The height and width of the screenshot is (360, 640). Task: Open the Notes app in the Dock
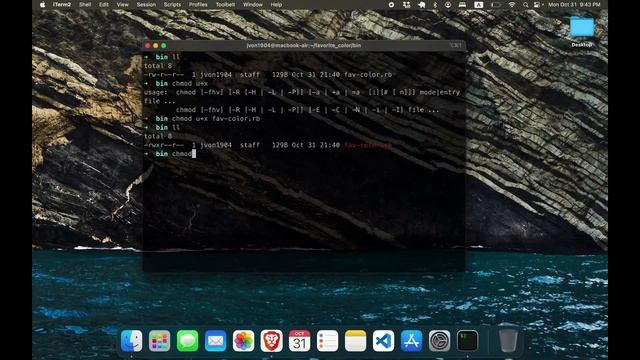(356, 341)
